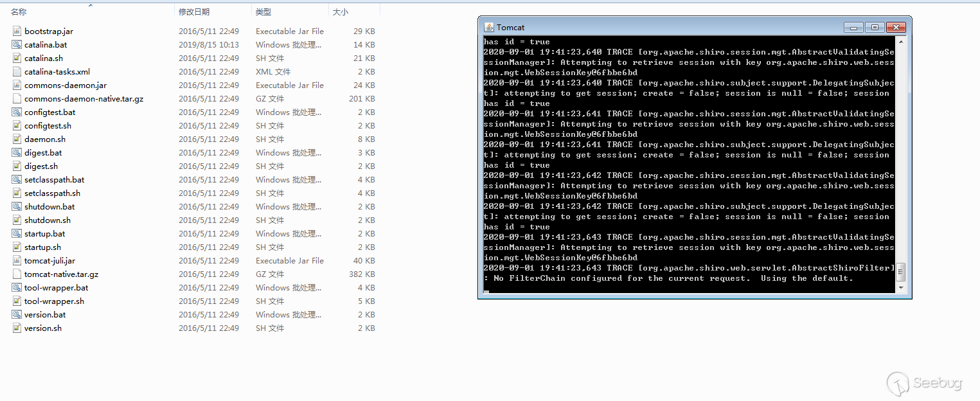Close the Tomcat console window
Image resolution: width=980 pixels, height=401 pixels.
896,27
